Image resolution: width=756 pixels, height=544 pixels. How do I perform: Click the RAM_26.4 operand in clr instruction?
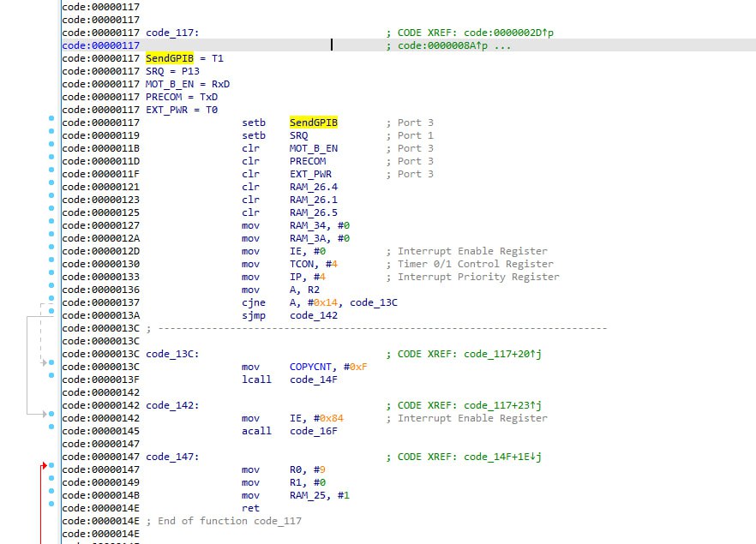[x=313, y=187]
